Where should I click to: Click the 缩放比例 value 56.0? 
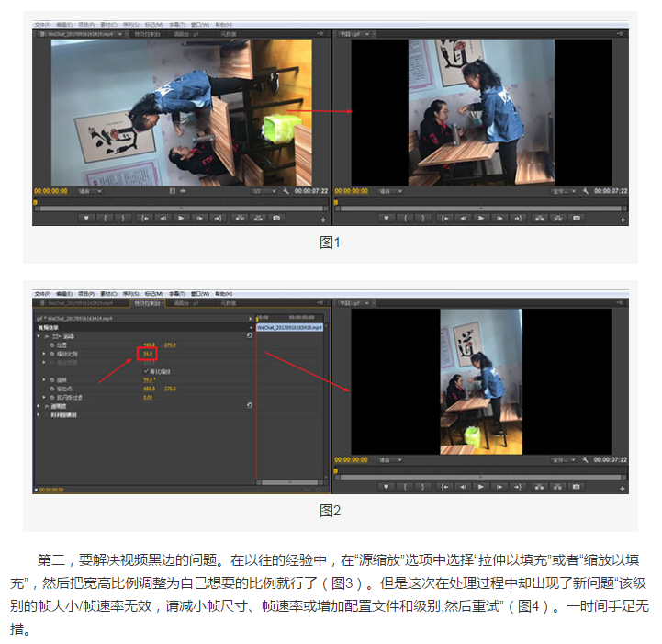[x=147, y=354]
